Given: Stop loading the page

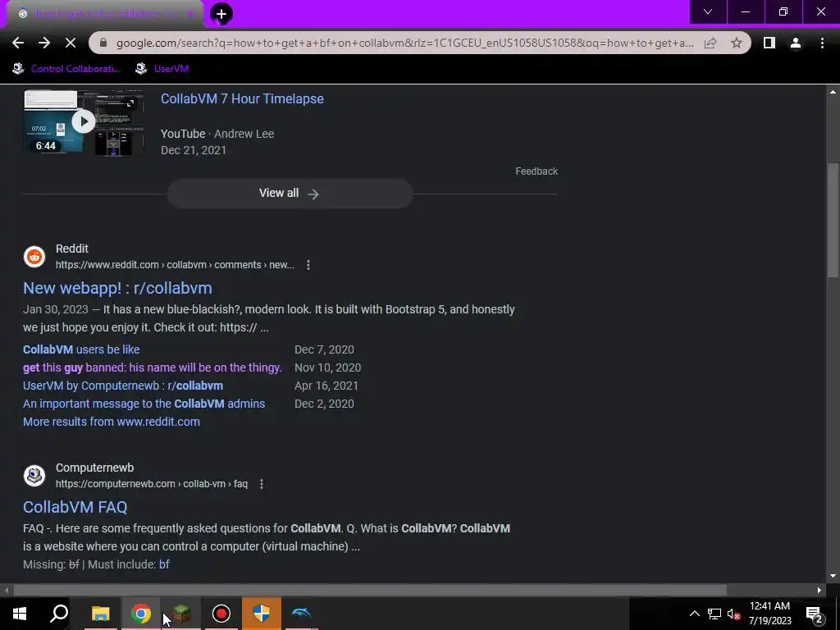Looking at the screenshot, I should (x=71, y=43).
